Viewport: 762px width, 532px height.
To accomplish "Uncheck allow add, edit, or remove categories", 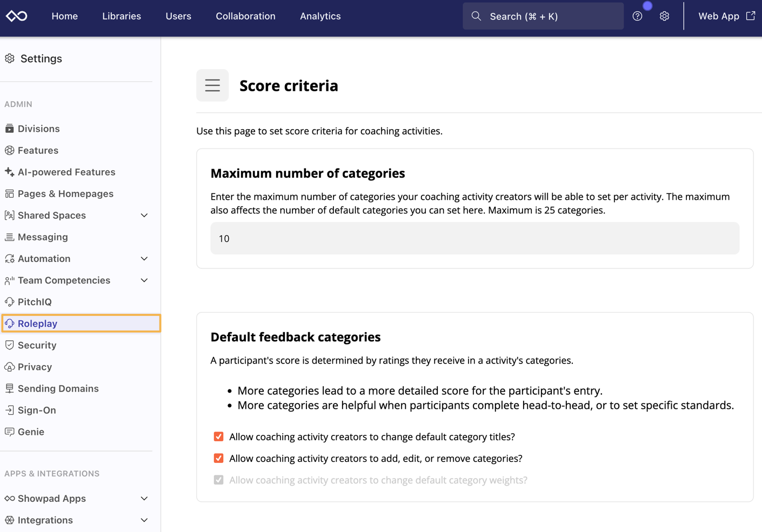I will coord(218,458).
